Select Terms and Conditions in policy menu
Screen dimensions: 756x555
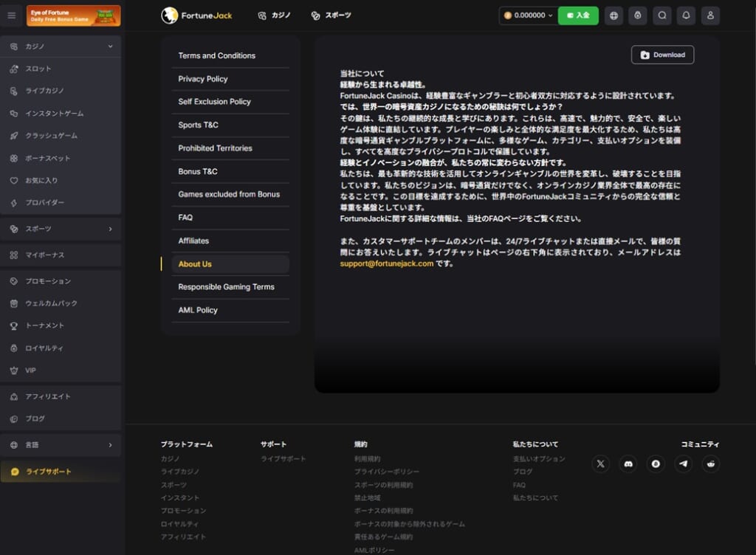[x=230, y=56]
